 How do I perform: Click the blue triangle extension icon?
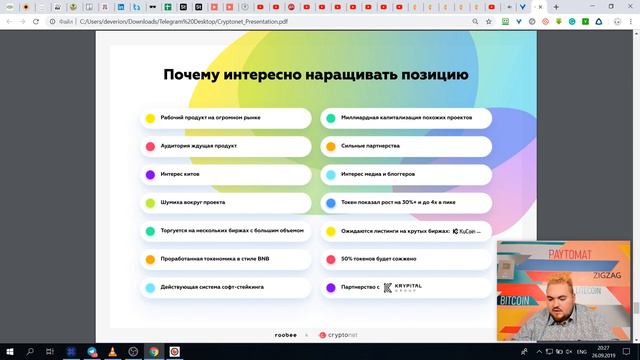(x=599, y=22)
